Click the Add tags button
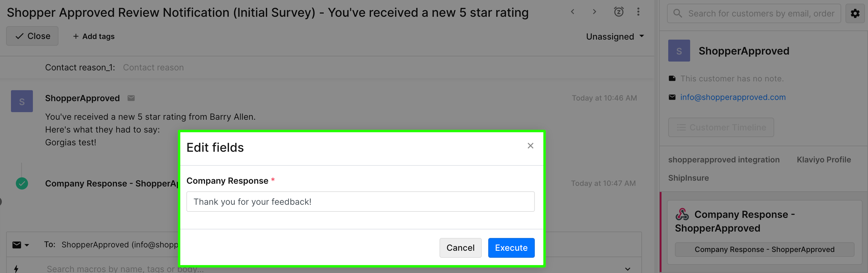Screen dimensions: 868x273 94,36
